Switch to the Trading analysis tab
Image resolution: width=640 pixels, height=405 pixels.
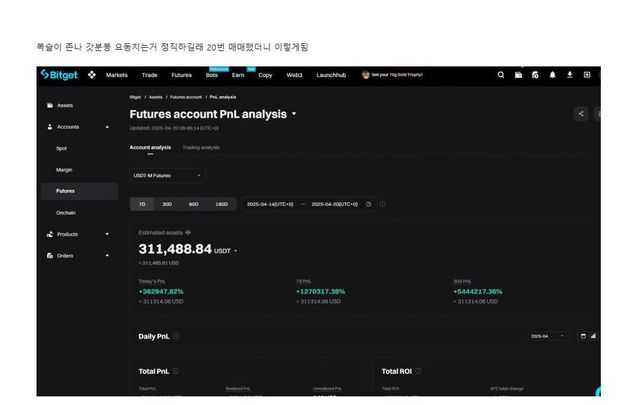201,147
